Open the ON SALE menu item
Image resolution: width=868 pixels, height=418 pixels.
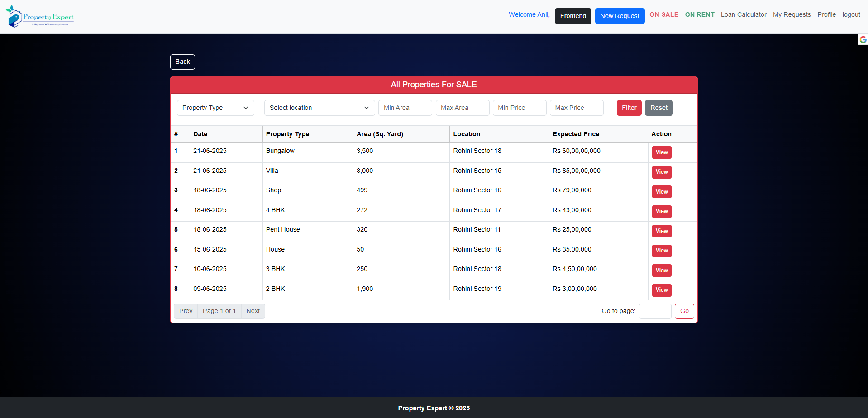coord(663,14)
